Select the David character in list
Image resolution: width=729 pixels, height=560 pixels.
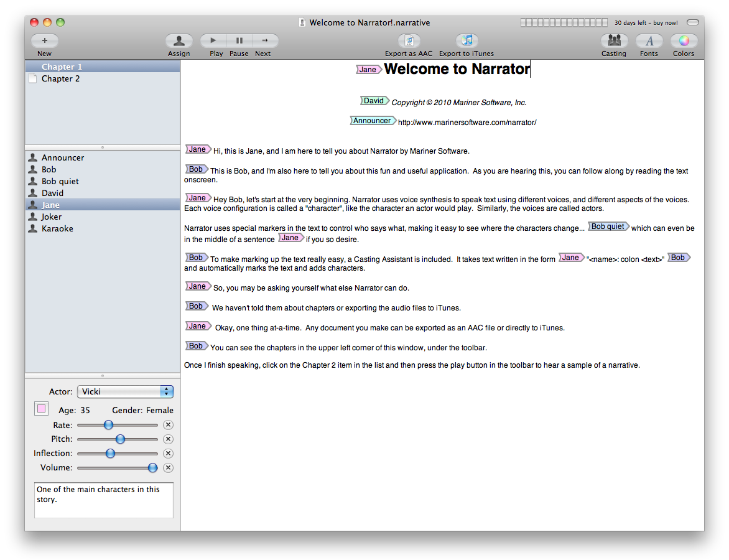(102, 193)
